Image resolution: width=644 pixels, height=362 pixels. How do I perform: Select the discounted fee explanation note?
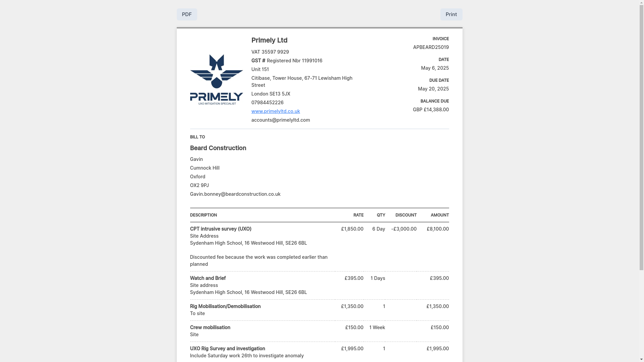259,261
